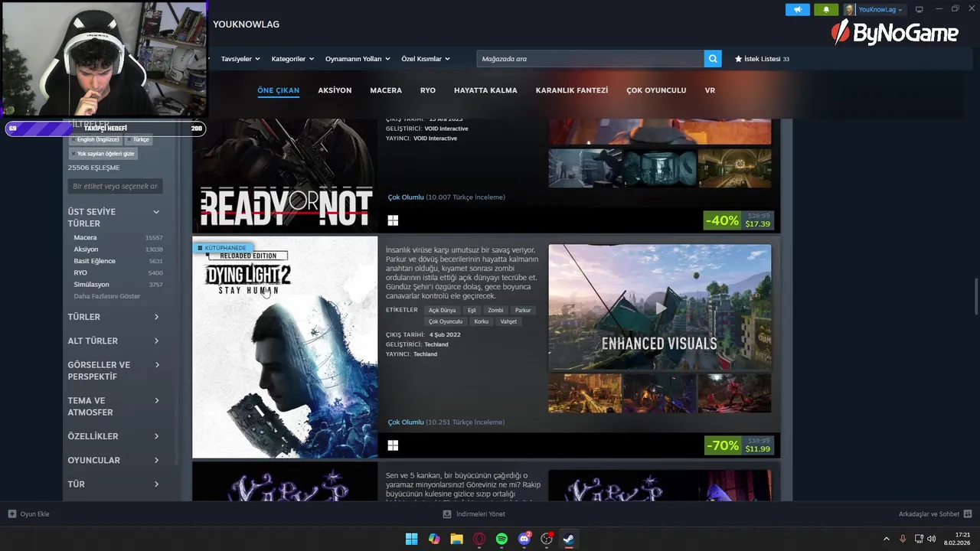Filter by Aksiyon genre
Screen dimensions: 980x551
point(118,249)
